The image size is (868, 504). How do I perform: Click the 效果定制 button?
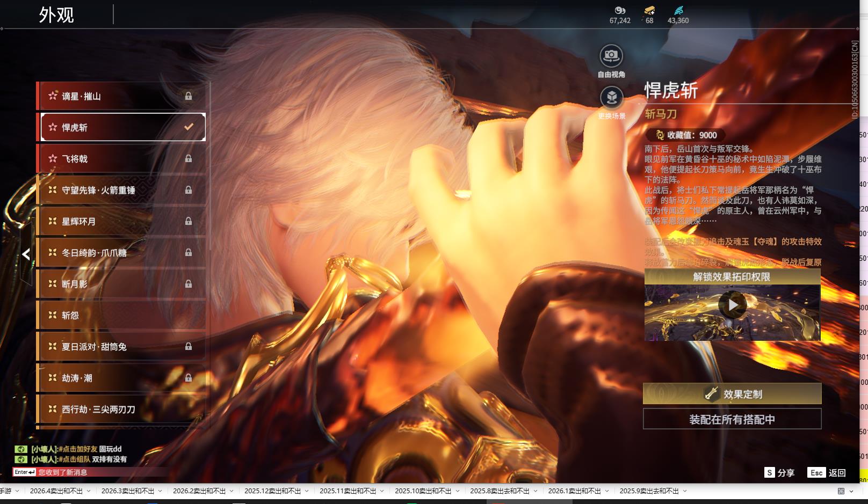coord(732,394)
